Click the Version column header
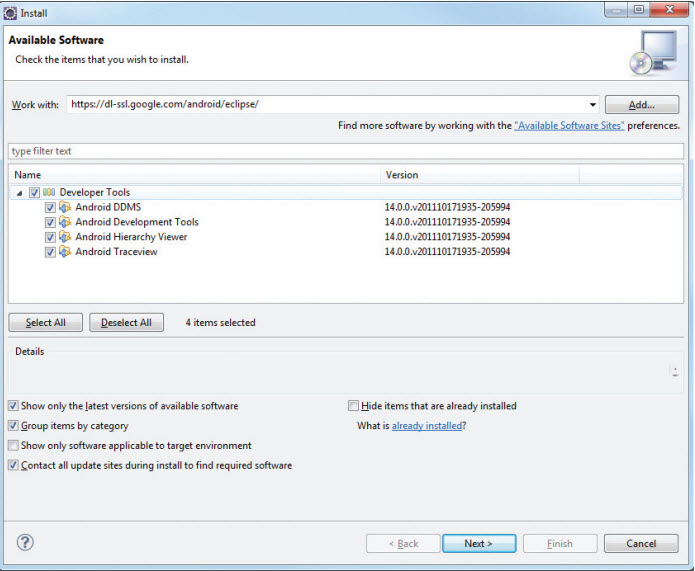Image resolution: width=695 pixels, height=571 pixels. click(x=480, y=175)
